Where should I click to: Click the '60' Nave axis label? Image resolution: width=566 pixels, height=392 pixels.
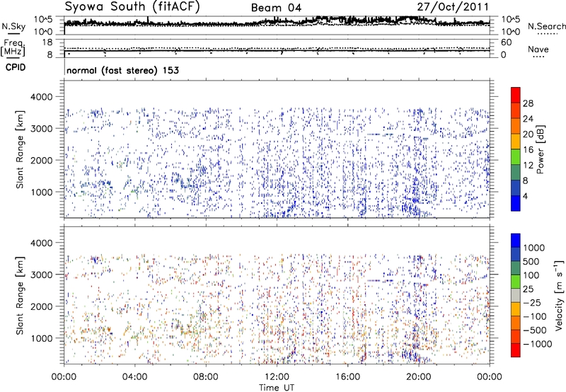(x=506, y=42)
